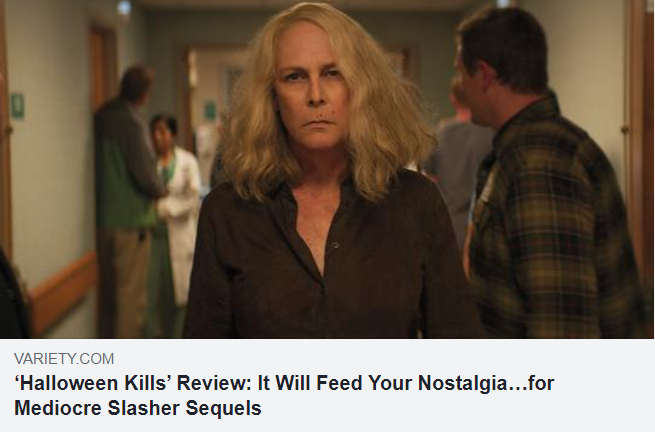Image resolution: width=655 pixels, height=432 pixels.
Task: Click the green sign near background doorway
Action: coord(210,110)
